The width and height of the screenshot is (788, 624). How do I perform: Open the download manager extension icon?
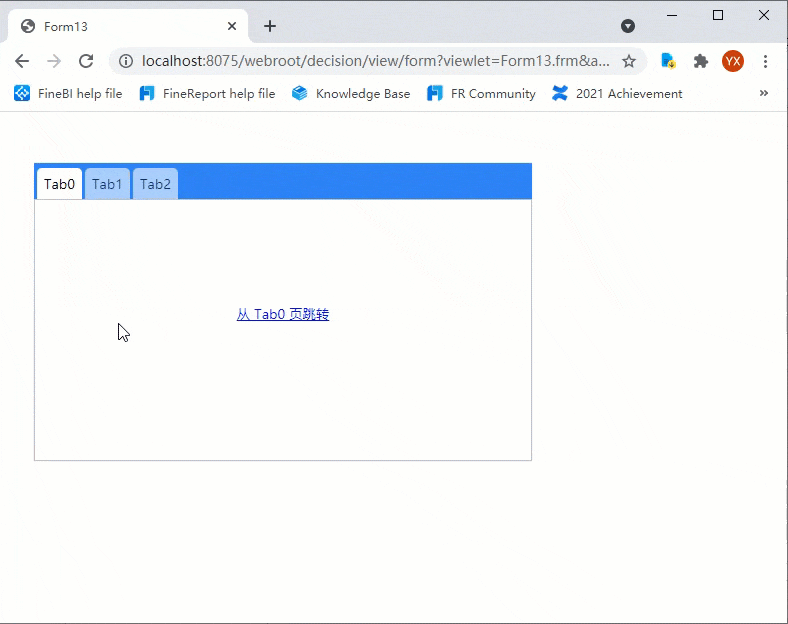point(668,61)
